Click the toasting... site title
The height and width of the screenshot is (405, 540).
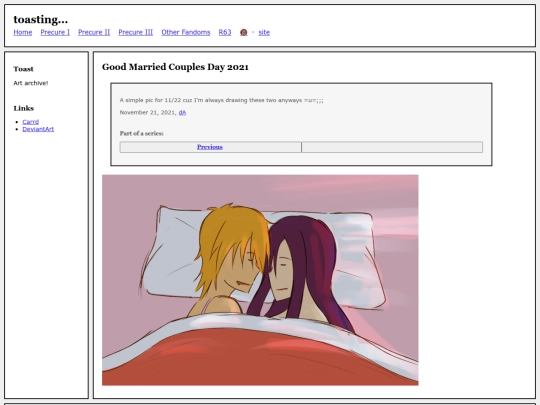pos(41,19)
